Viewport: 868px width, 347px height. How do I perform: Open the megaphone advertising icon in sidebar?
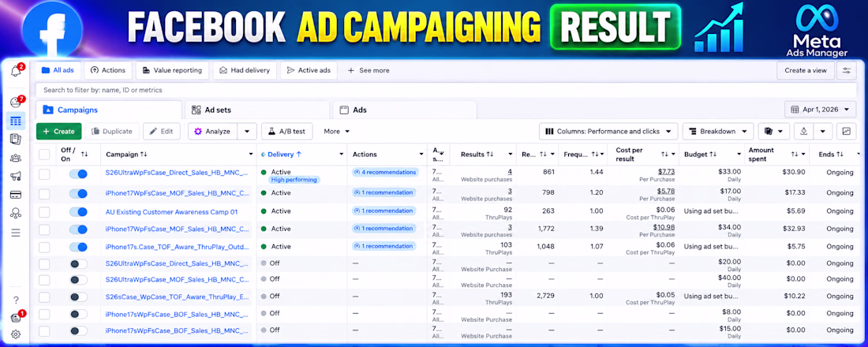16,177
